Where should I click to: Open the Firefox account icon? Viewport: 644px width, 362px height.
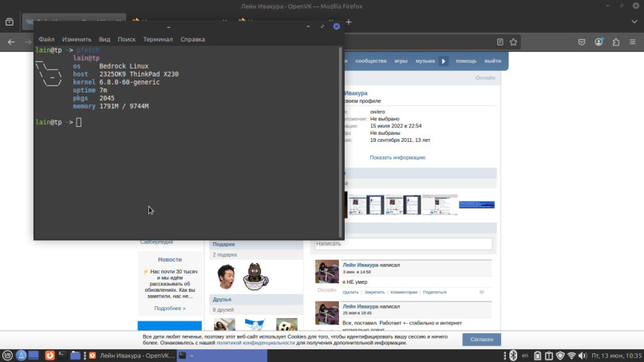coord(599,42)
